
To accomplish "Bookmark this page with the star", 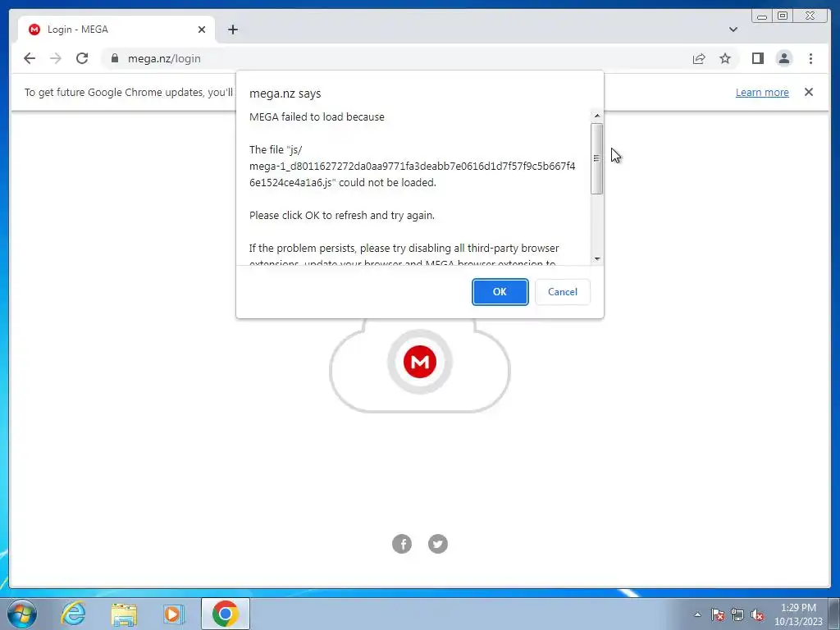I will click(x=725, y=58).
